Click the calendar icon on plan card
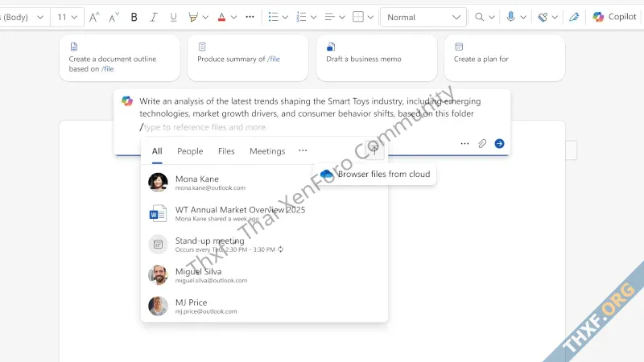 (459, 47)
